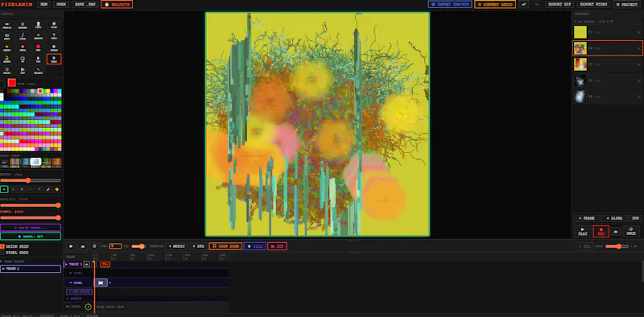The width and height of the screenshot is (644, 317).
Task: Select the Eraser tool
Action: click(x=23, y=25)
